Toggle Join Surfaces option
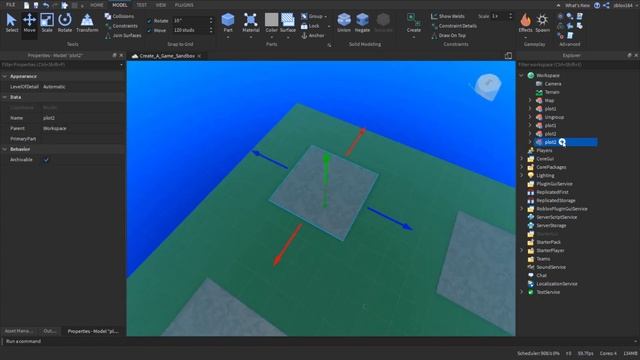Viewport: 640px width, 360px height. [x=123, y=36]
